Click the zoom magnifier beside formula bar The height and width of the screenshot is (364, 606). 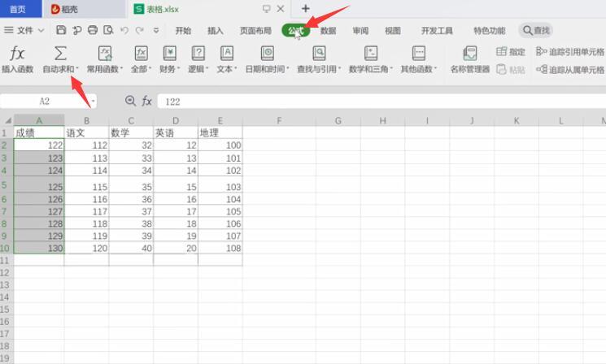coord(130,101)
